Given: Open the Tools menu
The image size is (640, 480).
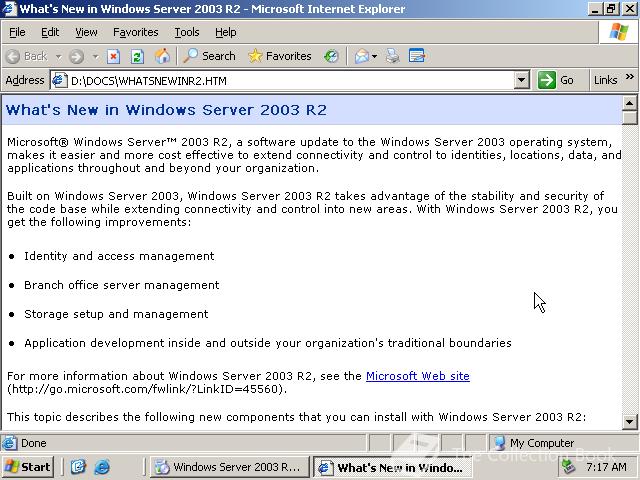Looking at the screenshot, I should 187,32.
